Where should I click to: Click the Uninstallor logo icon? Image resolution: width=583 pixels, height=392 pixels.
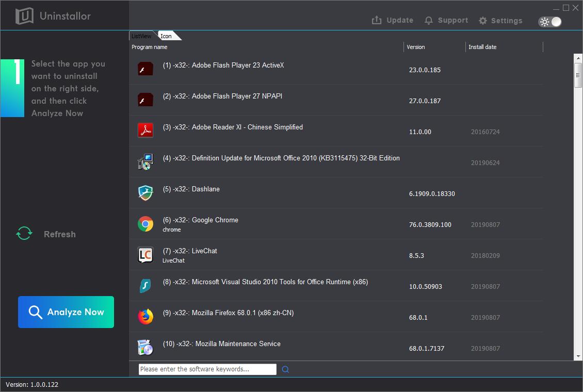point(24,15)
